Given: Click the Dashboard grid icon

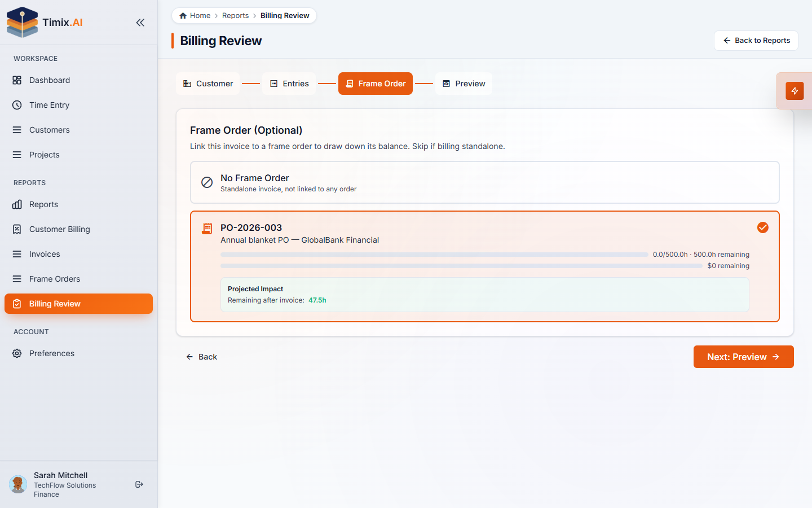Looking at the screenshot, I should point(17,80).
